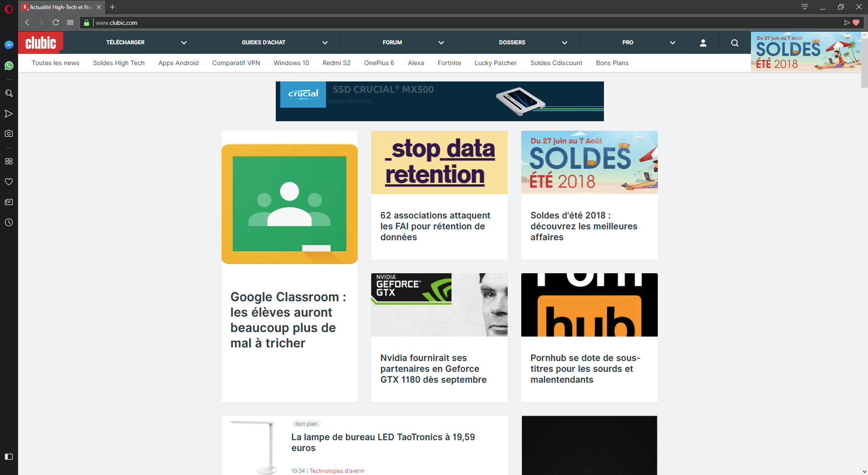The image size is (868, 475).
Task: Open the user account icon
Action: [703, 43]
